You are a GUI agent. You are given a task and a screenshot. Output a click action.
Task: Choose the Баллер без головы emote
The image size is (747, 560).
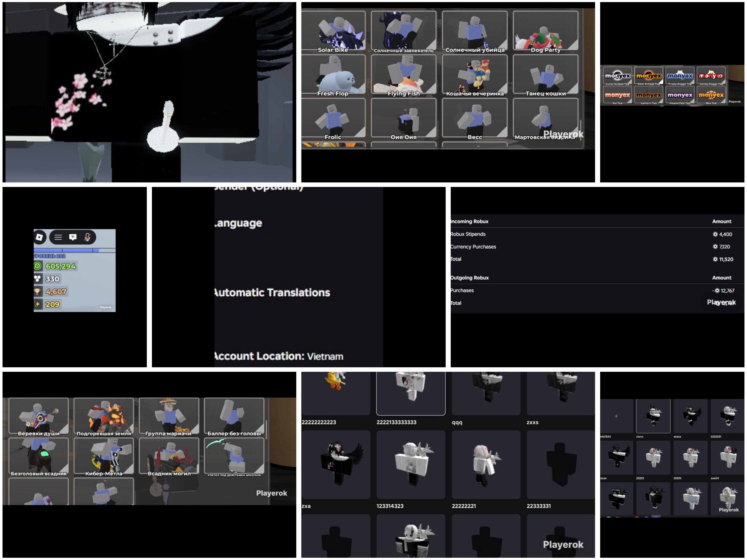point(234,417)
